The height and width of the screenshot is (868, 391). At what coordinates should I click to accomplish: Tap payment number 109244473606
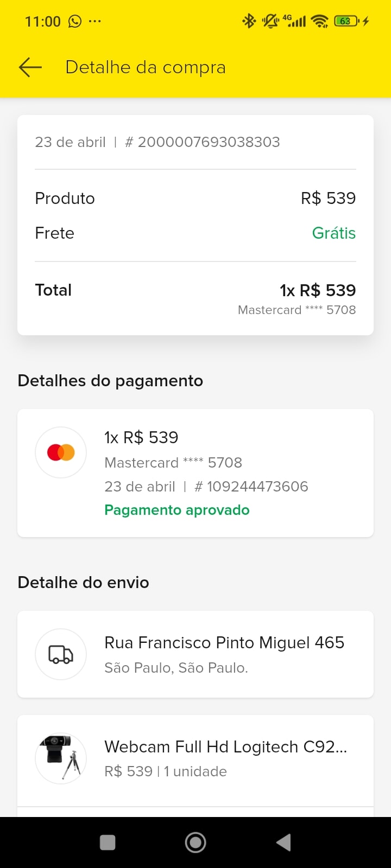pos(257,487)
